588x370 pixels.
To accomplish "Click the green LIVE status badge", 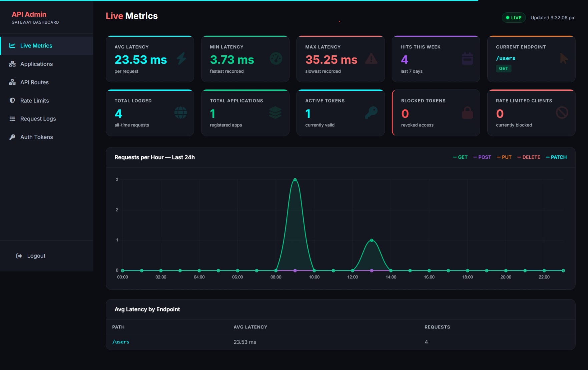I will pos(514,18).
